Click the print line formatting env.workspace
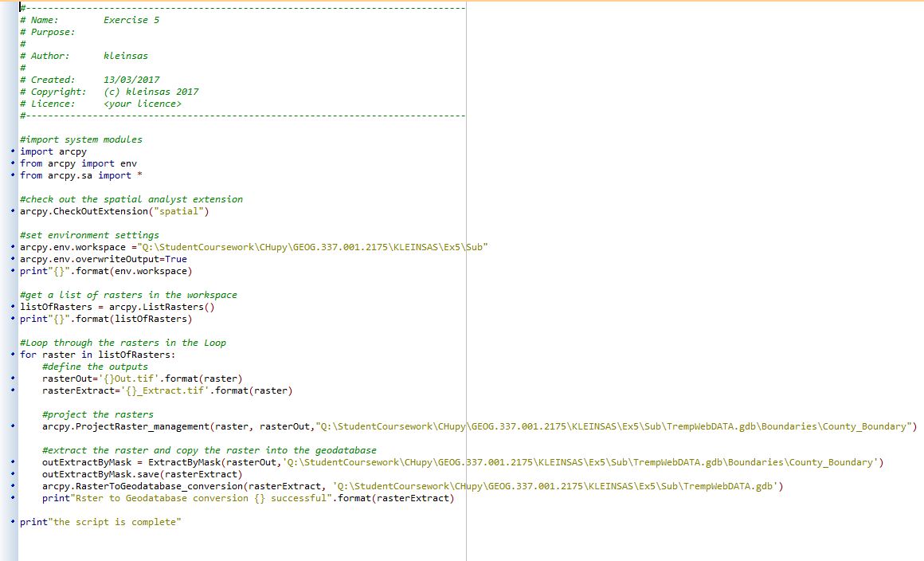924x561 pixels. 106,271
